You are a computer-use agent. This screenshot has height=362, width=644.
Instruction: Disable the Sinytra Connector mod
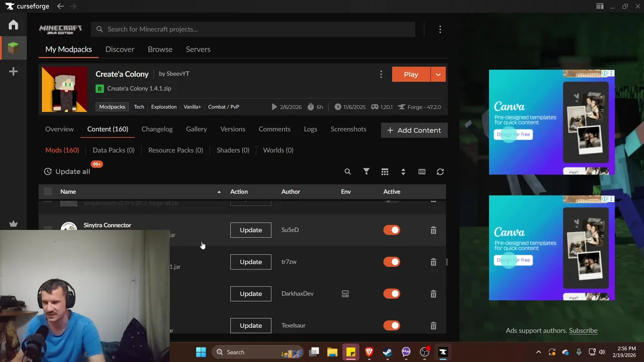(391, 230)
